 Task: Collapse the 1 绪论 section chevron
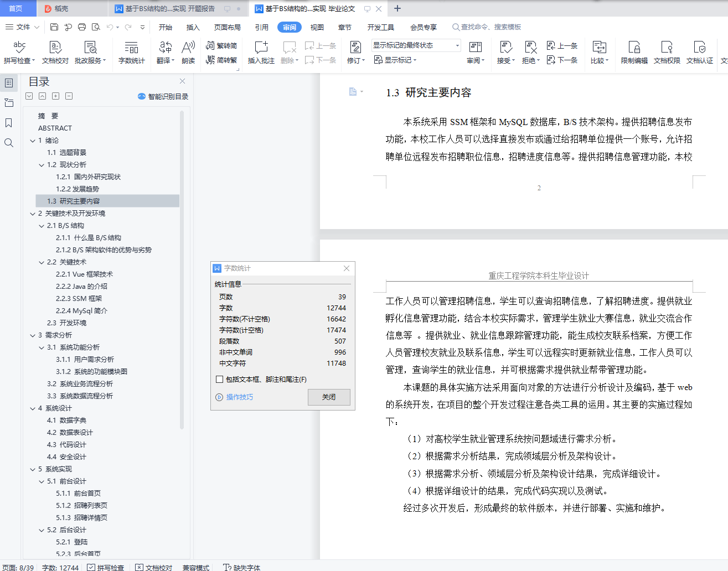coord(33,141)
